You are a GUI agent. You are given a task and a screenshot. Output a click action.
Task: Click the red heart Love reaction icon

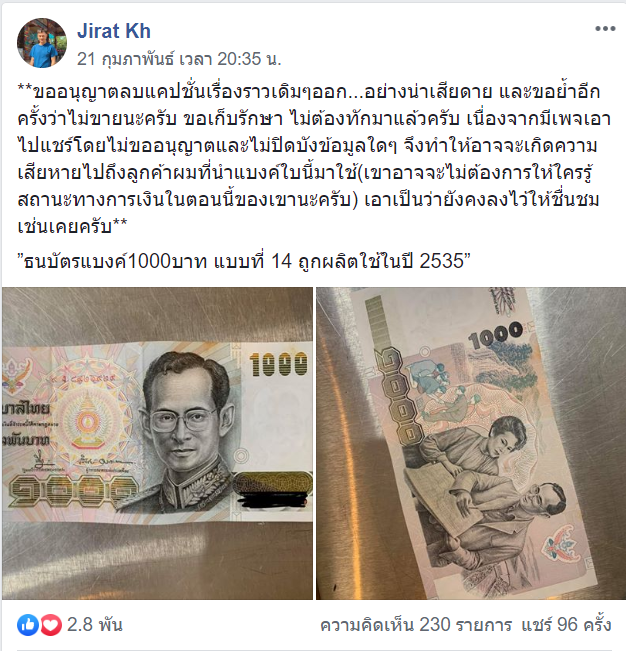click(51, 625)
